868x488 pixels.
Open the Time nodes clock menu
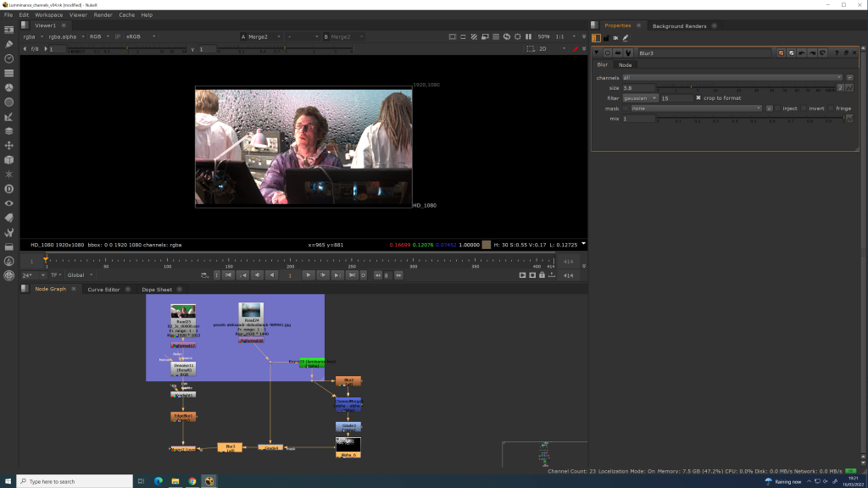point(8,58)
